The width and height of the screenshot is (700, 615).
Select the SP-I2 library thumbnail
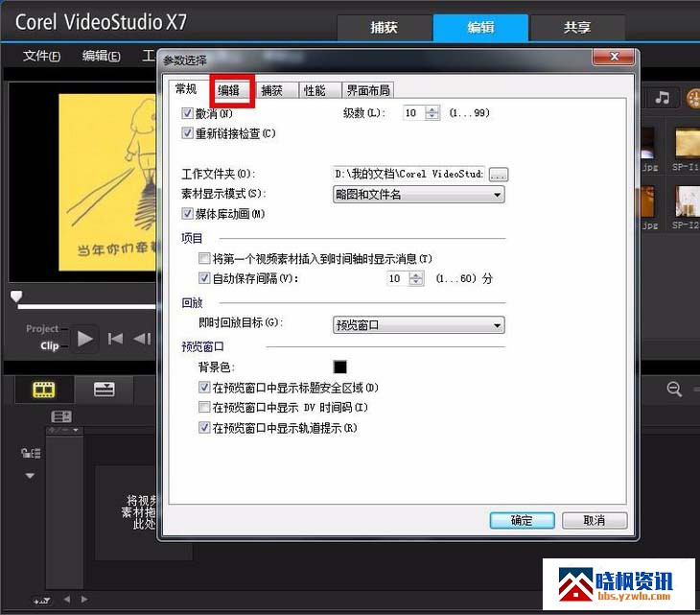click(x=687, y=201)
